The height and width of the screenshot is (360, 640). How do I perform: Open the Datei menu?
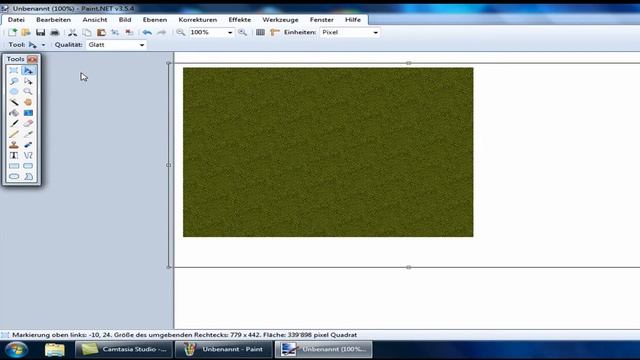[x=16, y=20]
